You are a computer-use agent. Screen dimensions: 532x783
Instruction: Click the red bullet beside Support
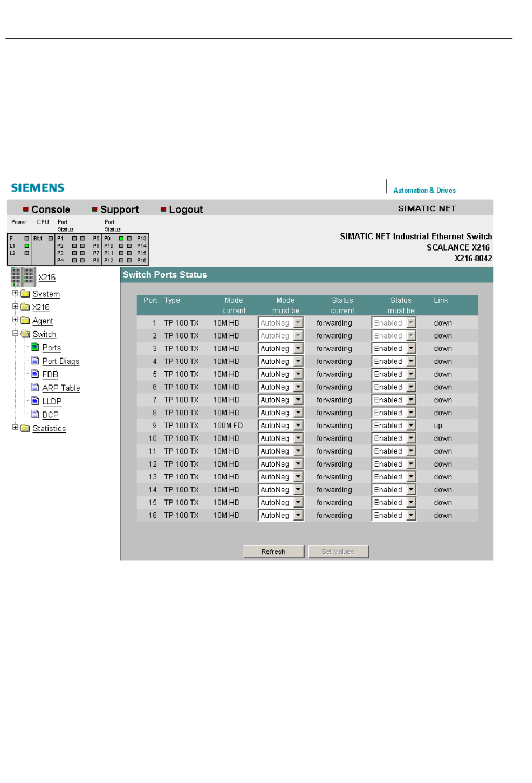pos(95,210)
